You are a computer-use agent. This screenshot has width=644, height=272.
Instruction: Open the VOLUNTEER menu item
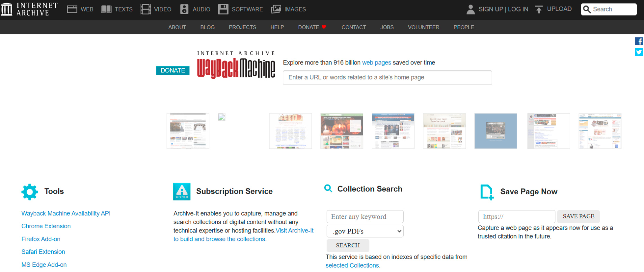pyautogui.click(x=423, y=27)
